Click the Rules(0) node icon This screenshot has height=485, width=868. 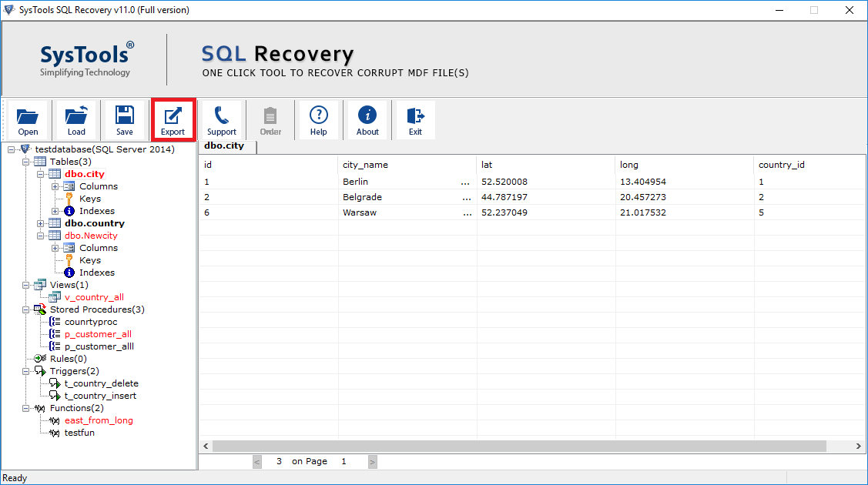[40, 358]
